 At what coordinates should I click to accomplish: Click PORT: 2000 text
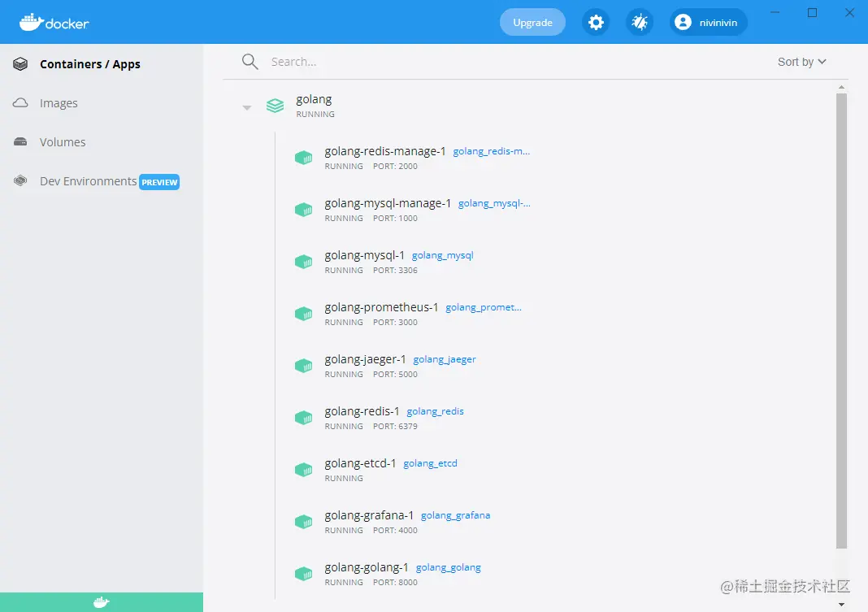pos(395,166)
